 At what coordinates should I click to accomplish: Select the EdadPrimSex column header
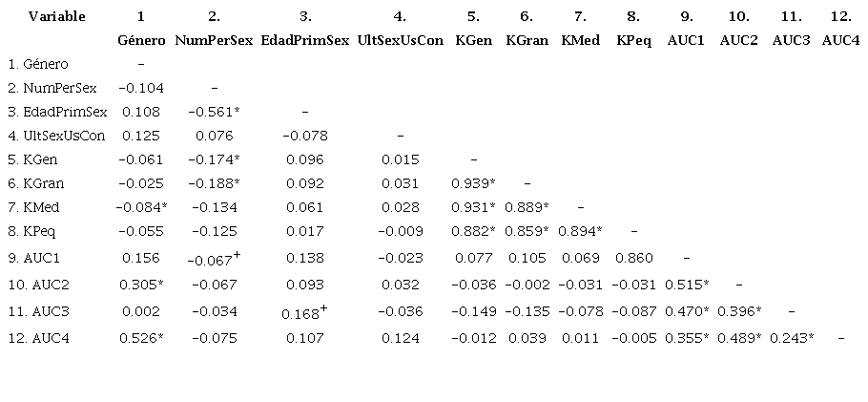coord(304,41)
